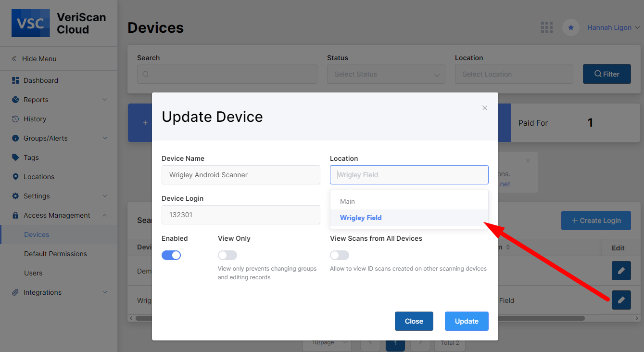Dismiss the notification card with its X
Viewport: 644px width, 352px height.
pos(528,160)
